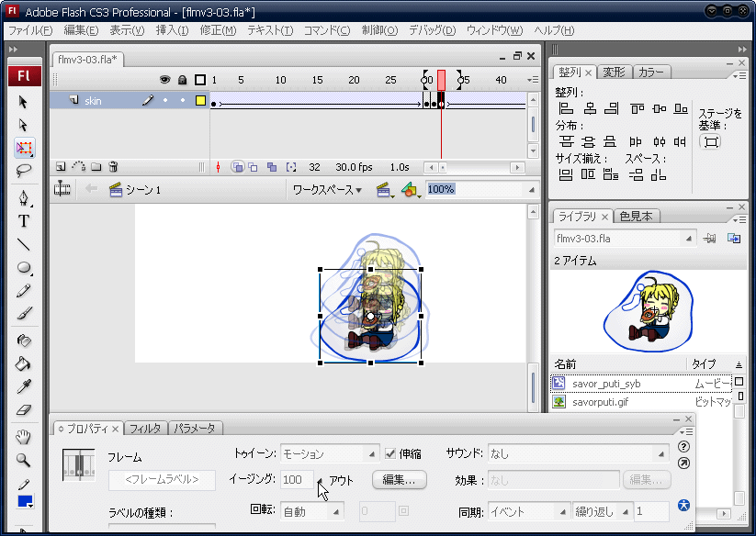Toggle visibility dot of skin layer
This screenshot has width=756, height=536.
point(165,101)
